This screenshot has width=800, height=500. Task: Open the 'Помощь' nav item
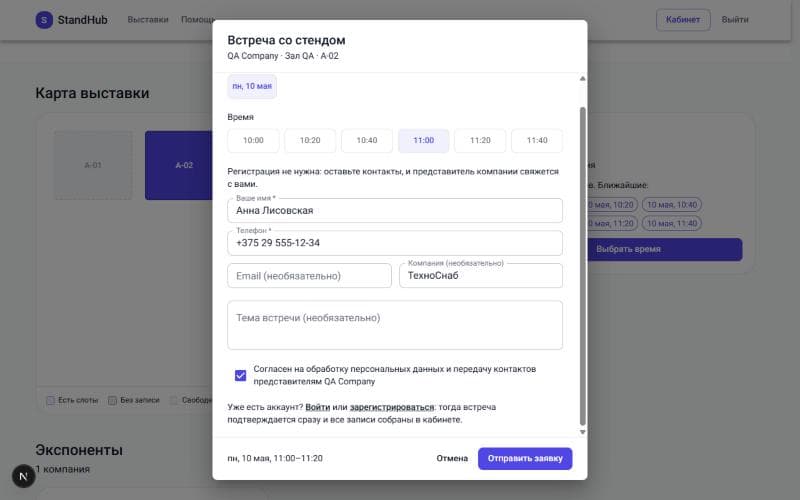point(197,20)
